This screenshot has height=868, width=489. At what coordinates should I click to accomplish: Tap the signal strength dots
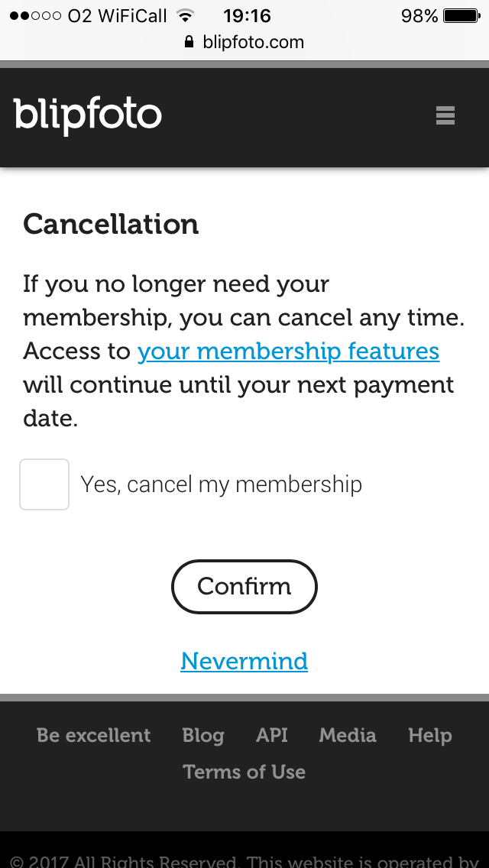[x=36, y=15]
